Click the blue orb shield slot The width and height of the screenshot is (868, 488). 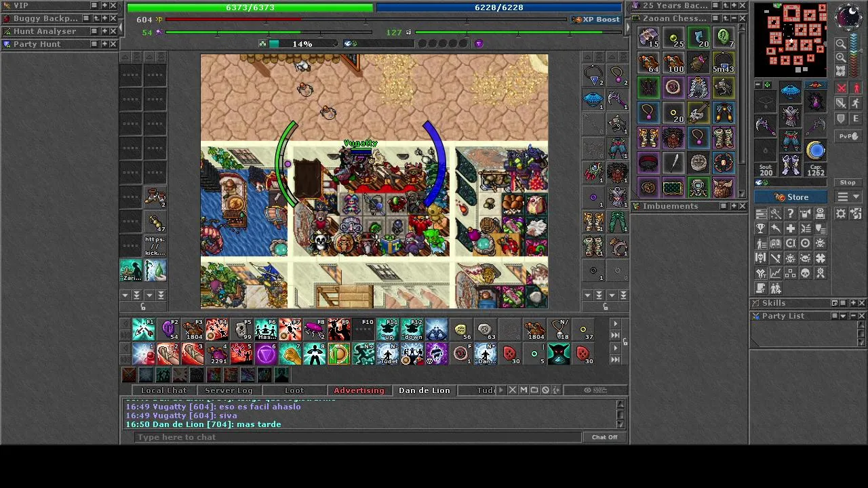[816, 150]
